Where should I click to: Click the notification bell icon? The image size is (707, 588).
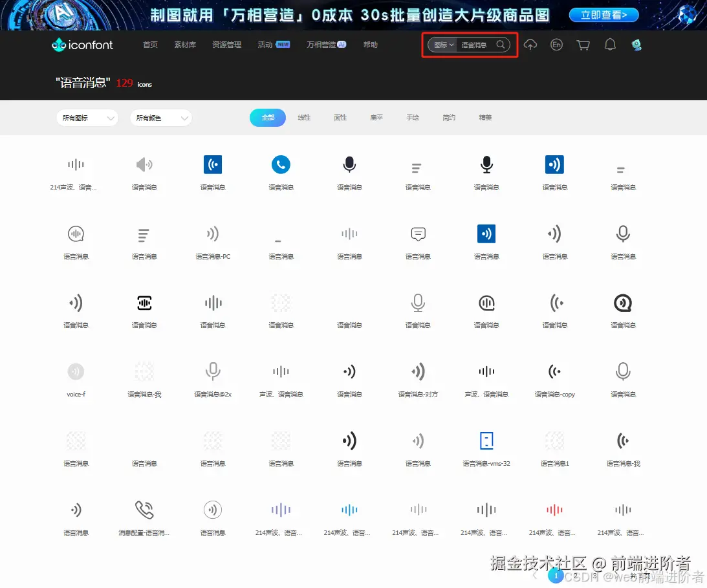point(609,45)
